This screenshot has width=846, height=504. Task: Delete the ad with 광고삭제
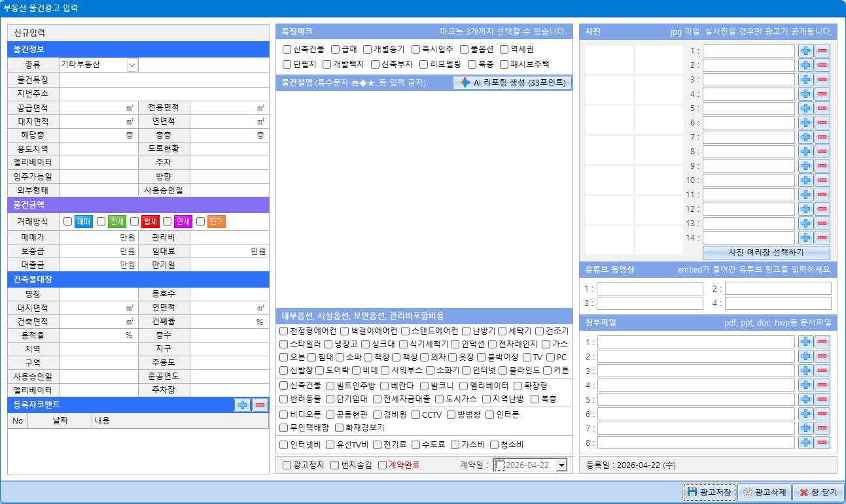764,492
